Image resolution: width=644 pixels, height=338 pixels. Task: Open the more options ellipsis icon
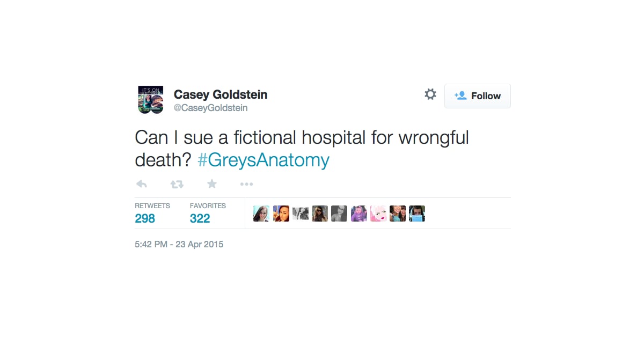click(247, 184)
